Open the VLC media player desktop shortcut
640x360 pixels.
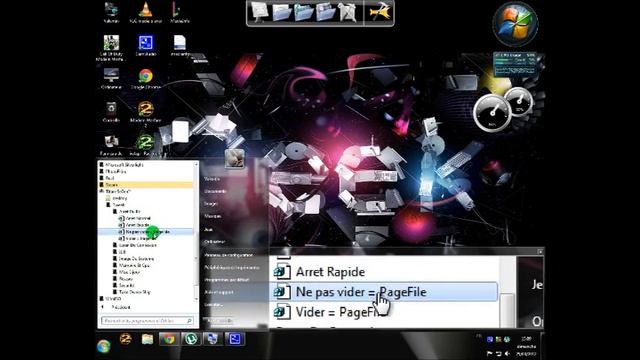[x=145, y=13]
